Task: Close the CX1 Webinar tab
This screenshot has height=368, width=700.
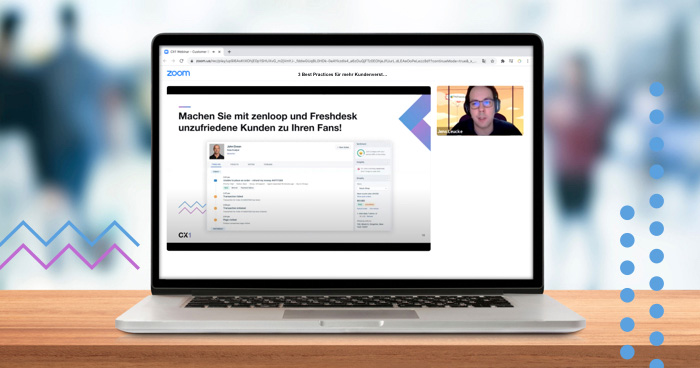Action: tap(219, 52)
